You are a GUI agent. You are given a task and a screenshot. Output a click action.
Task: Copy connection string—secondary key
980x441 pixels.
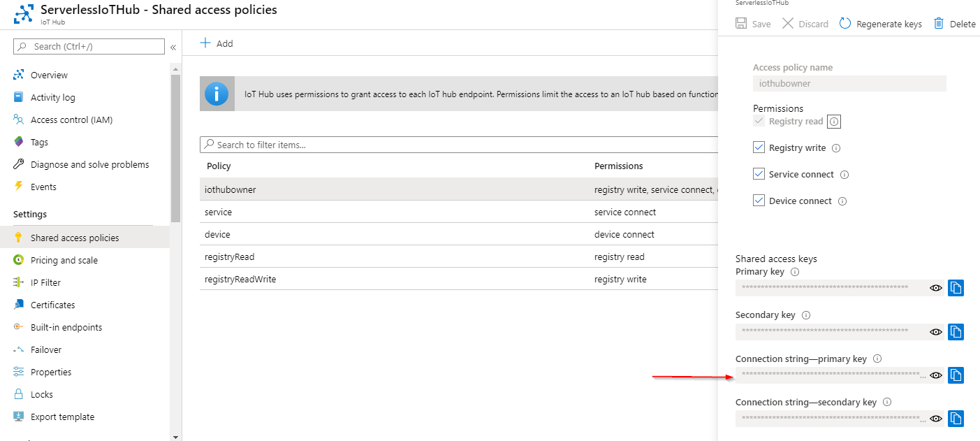tap(956, 419)
